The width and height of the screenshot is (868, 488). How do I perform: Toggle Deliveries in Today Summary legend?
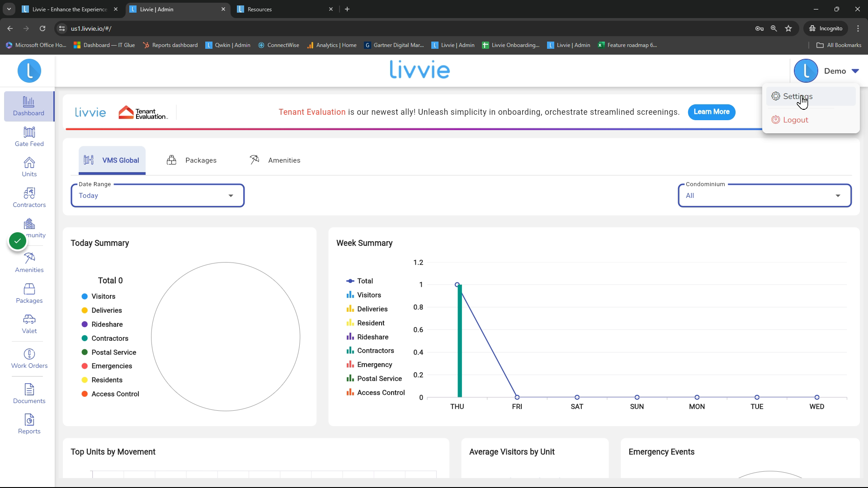click(x=101, y=310)
